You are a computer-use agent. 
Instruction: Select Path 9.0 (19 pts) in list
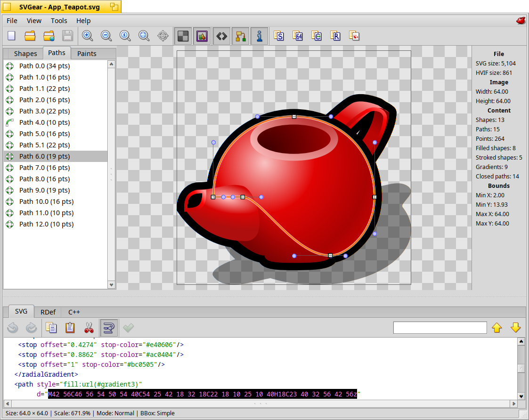pos(44,190)
